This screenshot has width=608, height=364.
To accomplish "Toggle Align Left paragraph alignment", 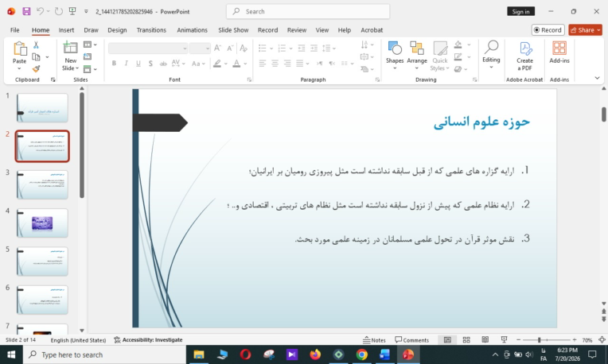I will tap(263, 63).
